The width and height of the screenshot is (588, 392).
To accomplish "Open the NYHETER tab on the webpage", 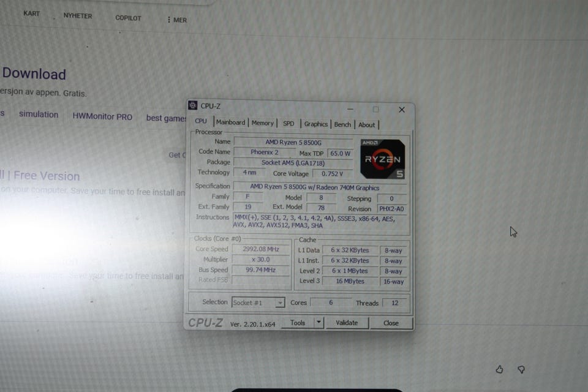I will tap(78, 16).
